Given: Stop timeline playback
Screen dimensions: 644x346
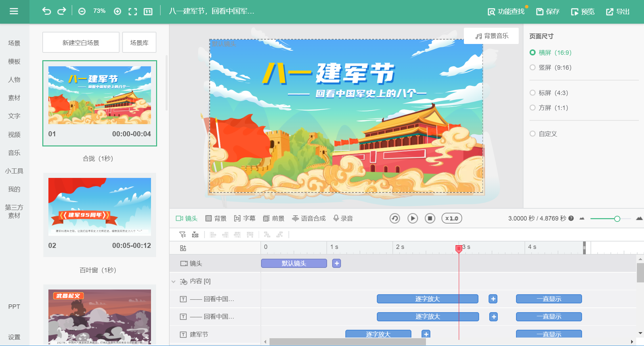Looking at the screenshot, I should coord(430,218).
